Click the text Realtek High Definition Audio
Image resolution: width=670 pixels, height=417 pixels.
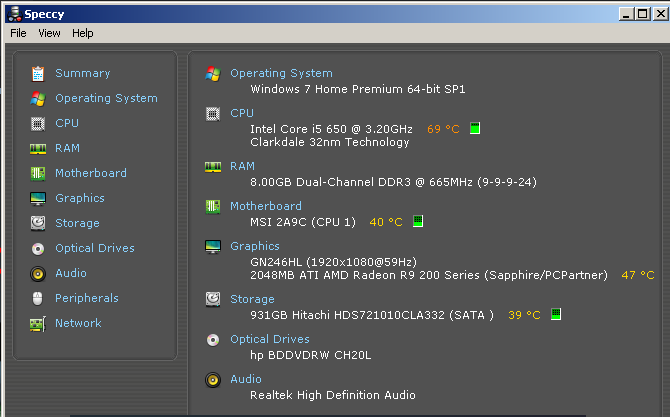[332, 395]
